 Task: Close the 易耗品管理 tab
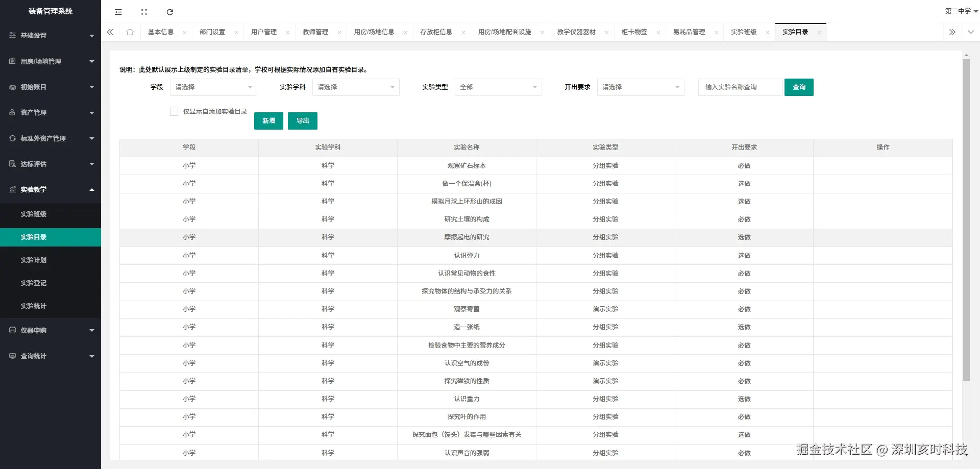point(717,32)
